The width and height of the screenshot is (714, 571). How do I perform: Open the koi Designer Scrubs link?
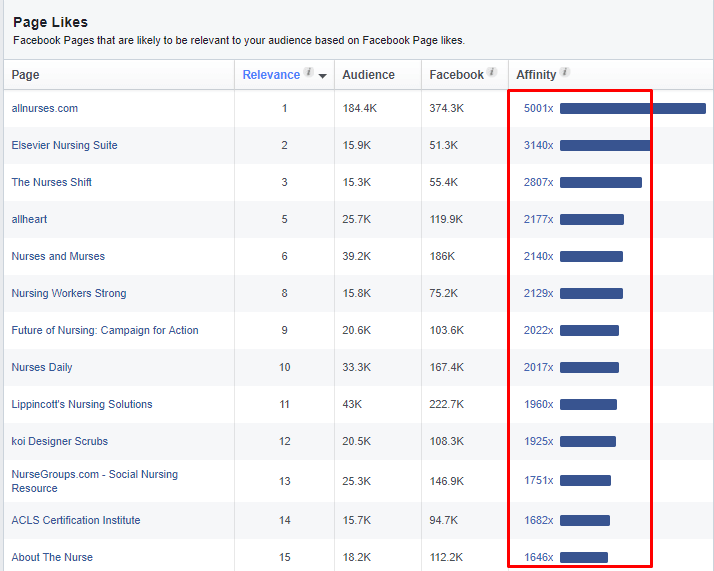click(60, 441)
